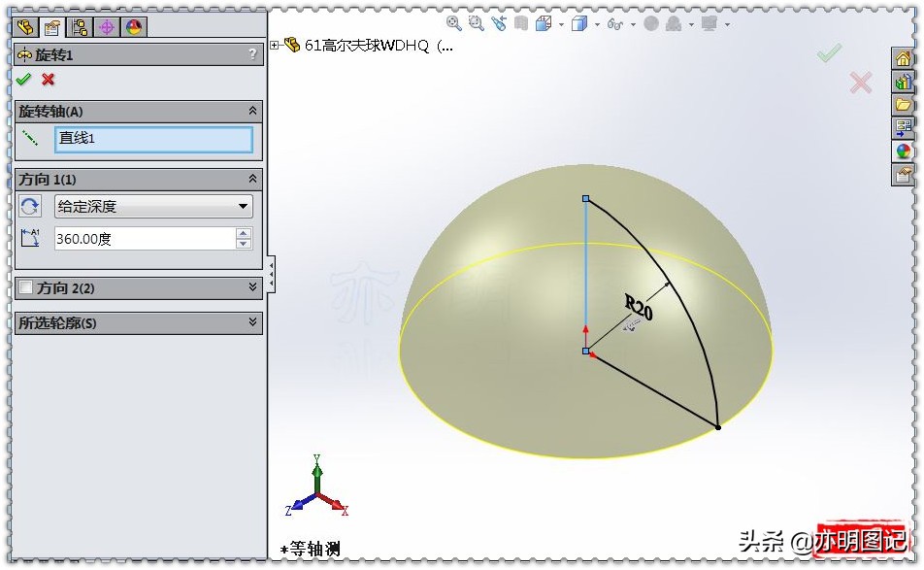Select the Zoom to Area tool
This screenshot has width=924, height=570.
(475, 22)
